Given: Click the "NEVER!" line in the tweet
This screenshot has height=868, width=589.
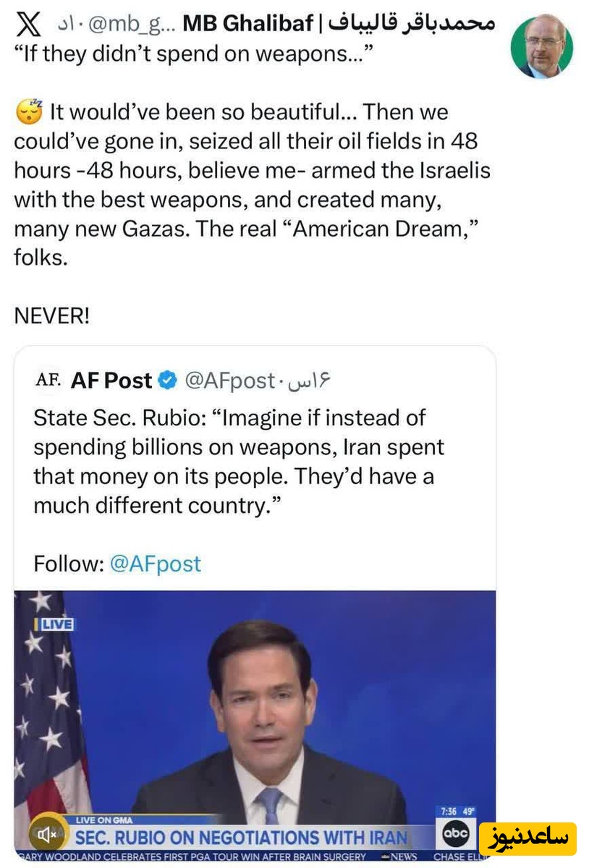Looking at the screenshot, I should 52,317.
